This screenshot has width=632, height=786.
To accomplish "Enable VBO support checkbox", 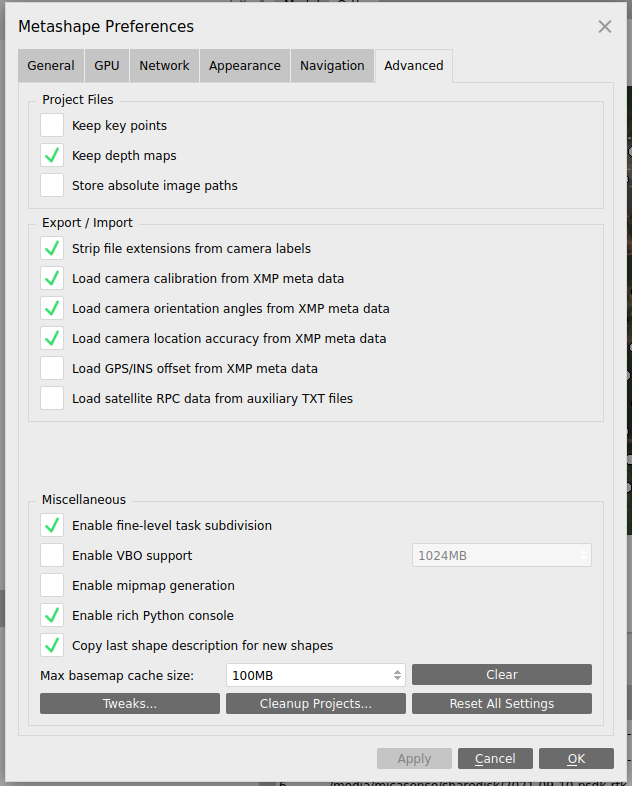I will point(52,555).
